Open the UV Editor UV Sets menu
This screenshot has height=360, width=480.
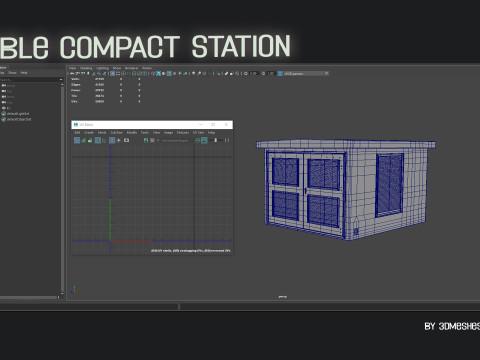pos(198,133)
